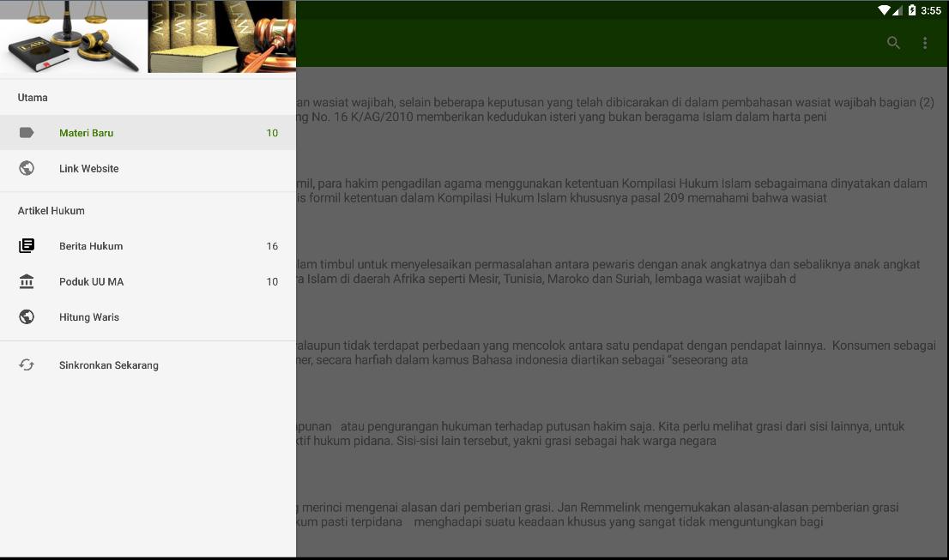Image resolution: width=949 pixels, height=560 pixels.
Task: Tap the search icon in toolbar
Action: tap(893, 42)
